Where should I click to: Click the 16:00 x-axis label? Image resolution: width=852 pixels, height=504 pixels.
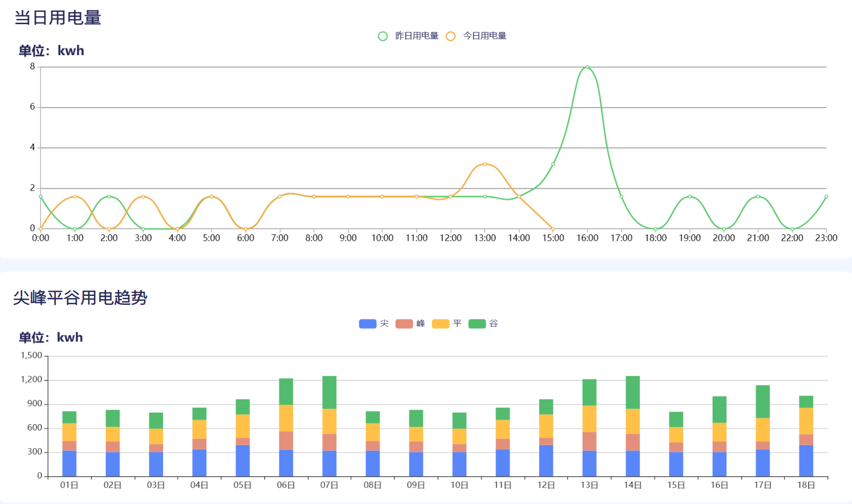pos(587,238)
